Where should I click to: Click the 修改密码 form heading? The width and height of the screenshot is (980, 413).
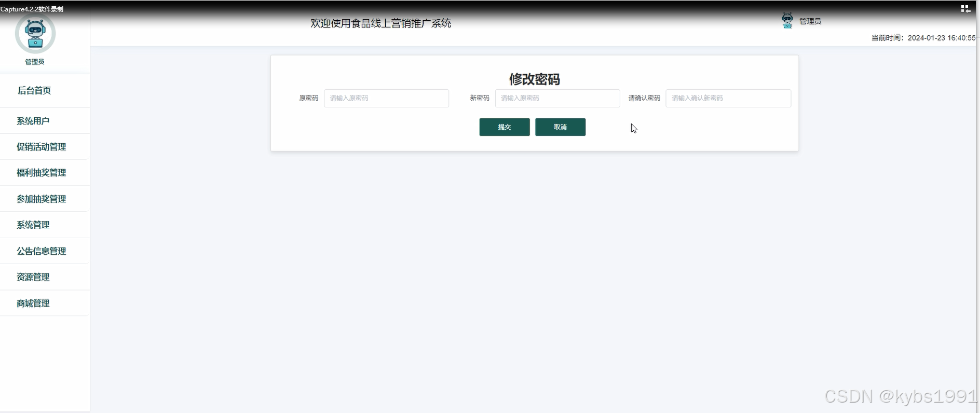pyautogui.click(x=535, y=79)
